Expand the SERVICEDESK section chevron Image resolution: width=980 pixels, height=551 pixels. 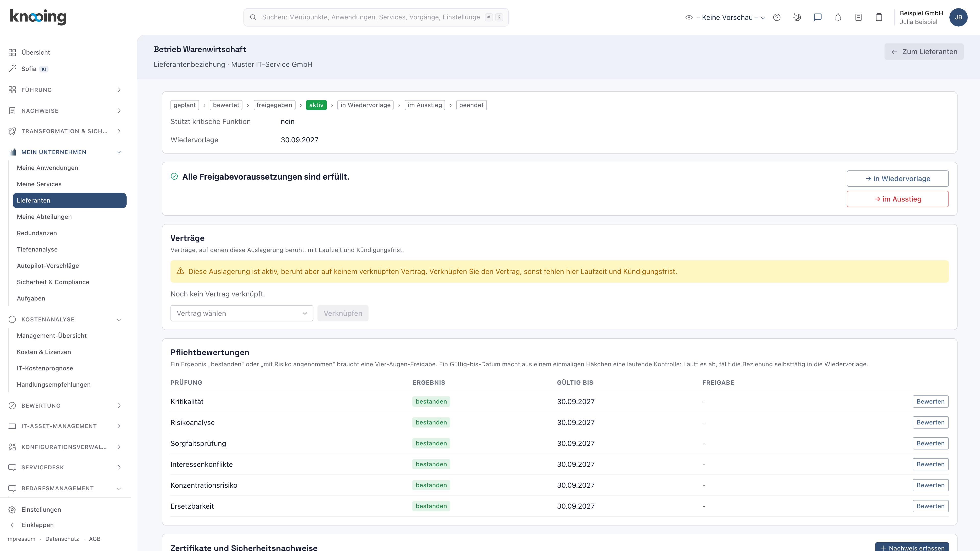pyautogui.click(x=119, y=467)
